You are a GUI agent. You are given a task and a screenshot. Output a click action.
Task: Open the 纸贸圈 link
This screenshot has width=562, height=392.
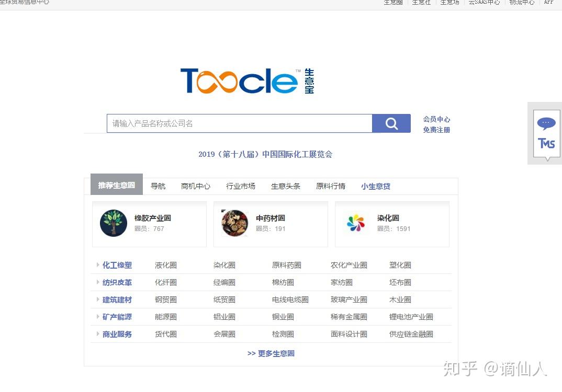[224, 299]
